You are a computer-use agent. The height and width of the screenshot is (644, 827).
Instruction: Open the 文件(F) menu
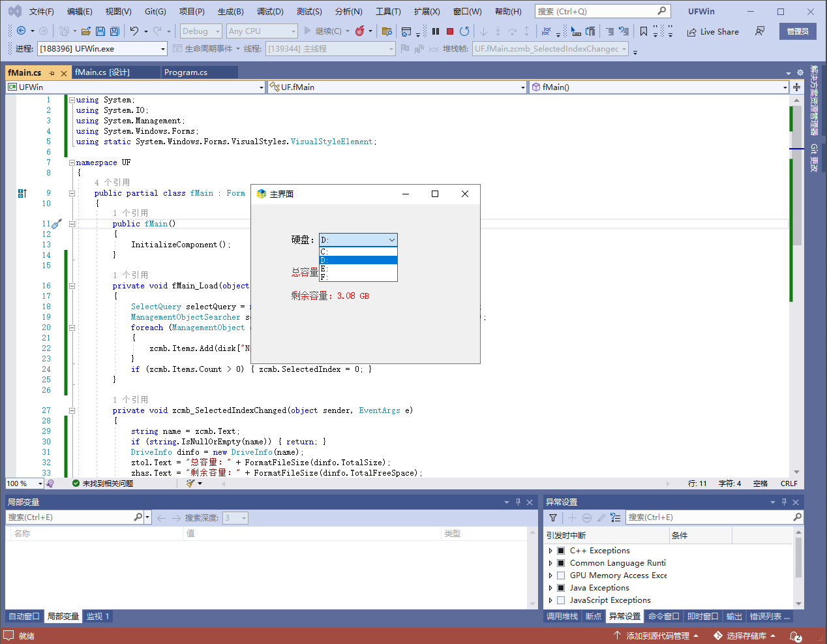(x=42, y=12)
